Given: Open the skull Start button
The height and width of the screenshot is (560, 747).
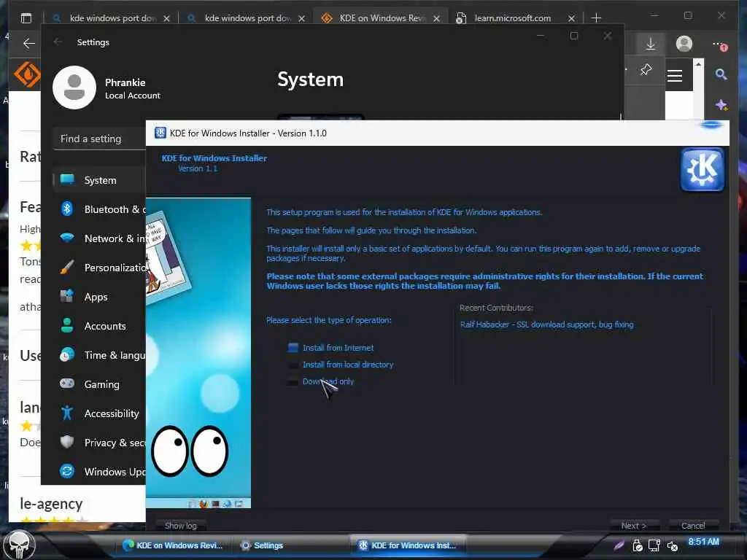Looking at the screenshot, I should 20,545.
